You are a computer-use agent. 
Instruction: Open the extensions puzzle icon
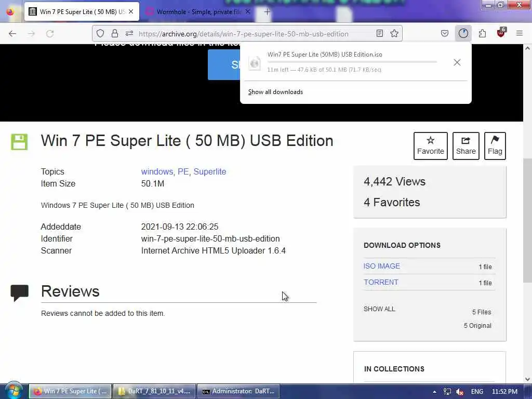482,33
